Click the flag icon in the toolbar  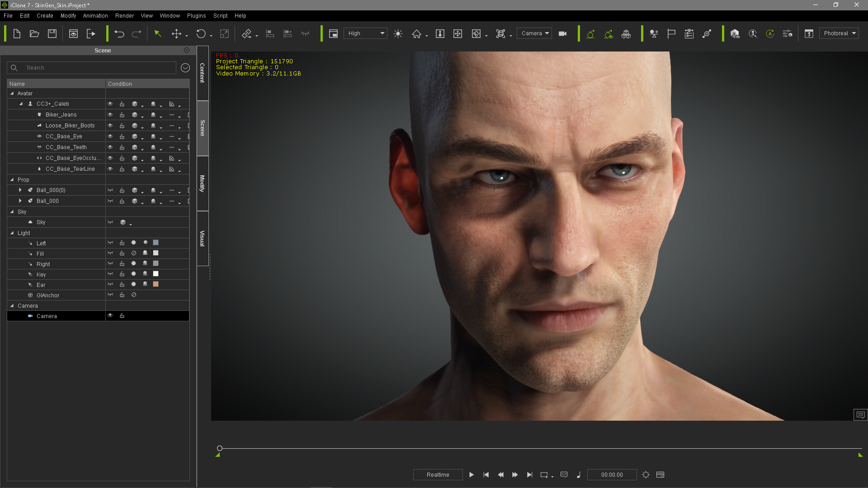671,33
